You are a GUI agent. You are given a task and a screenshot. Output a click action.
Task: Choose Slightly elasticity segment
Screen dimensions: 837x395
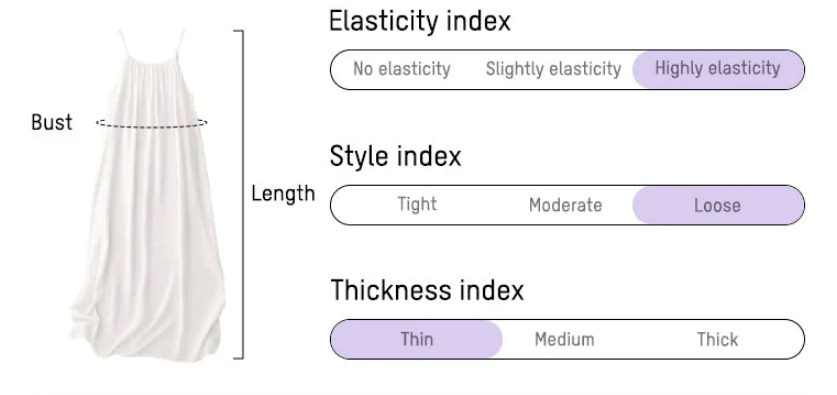[x=554, y=69]
